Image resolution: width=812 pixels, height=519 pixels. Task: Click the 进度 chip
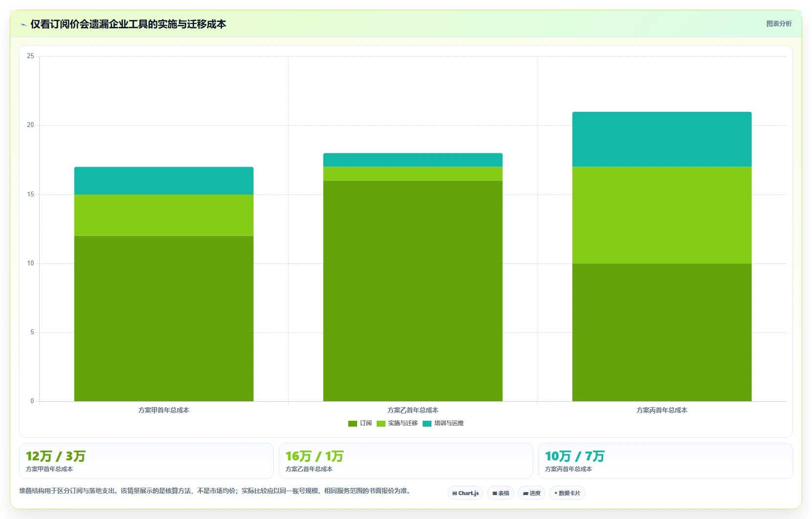click(x=532, y=493)
